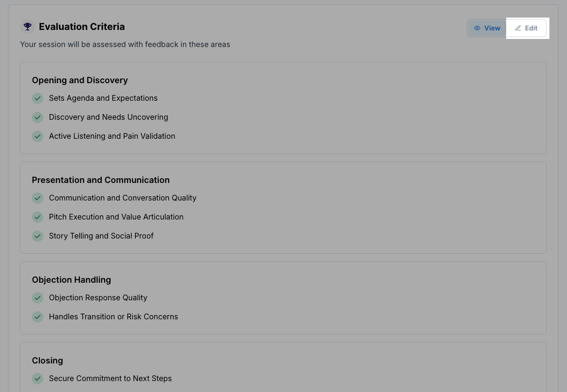567x392 pixels.
Task: Toggle the check for Secure Commitment to Next Steps
Action: 38,379
